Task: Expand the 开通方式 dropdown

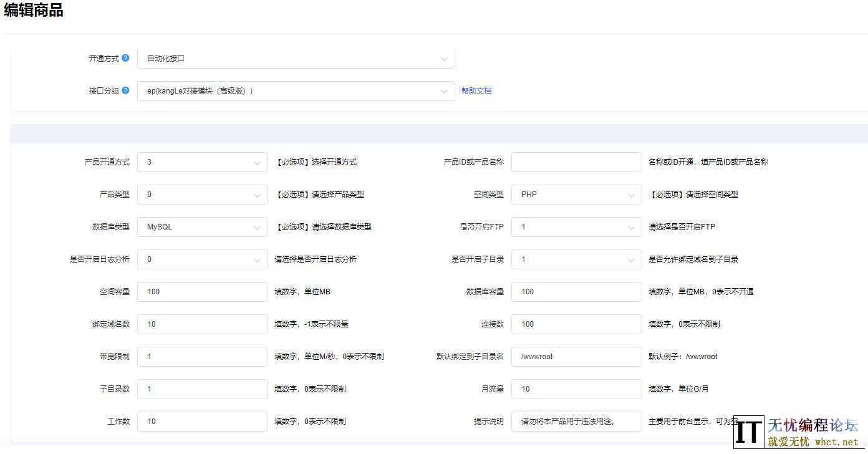Action: coord(296,59)
